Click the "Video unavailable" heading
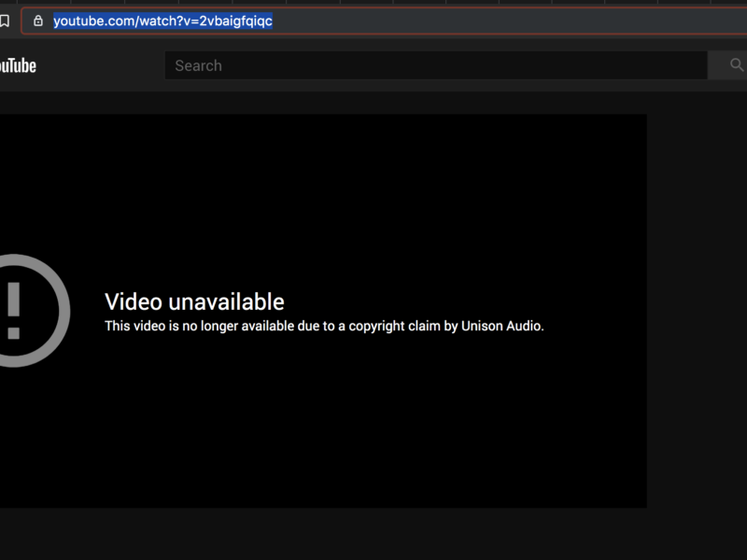 click(194, 301)
